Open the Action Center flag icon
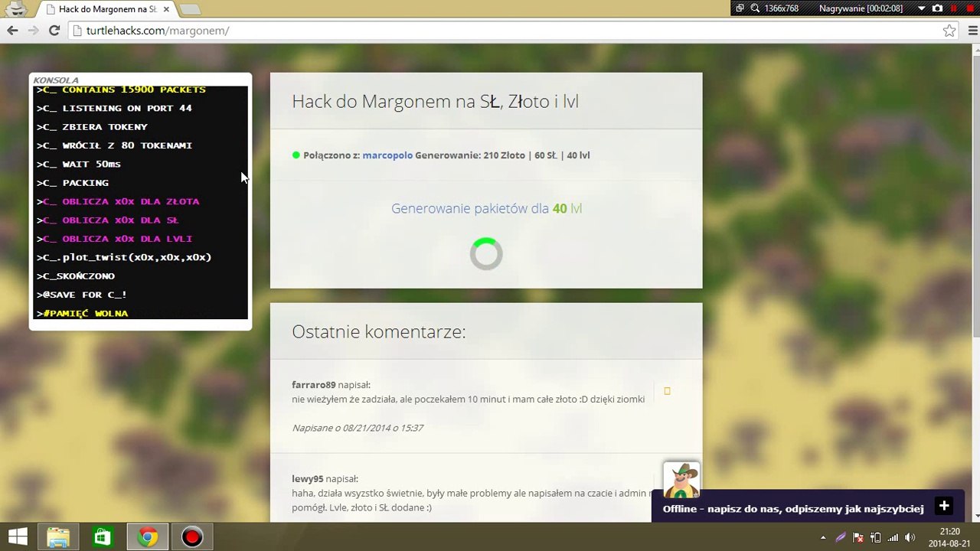This screenshot has width=980, height=551. (x=858, y=537)
